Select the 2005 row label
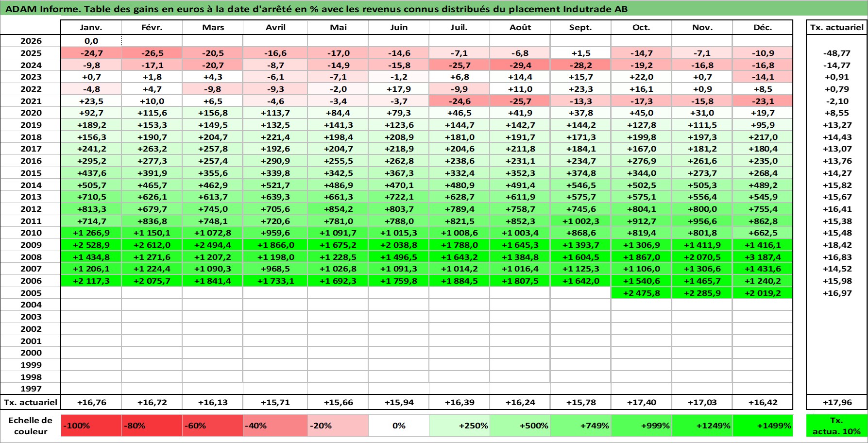Viewport: 868px width, 443px height. click(31, 293)
